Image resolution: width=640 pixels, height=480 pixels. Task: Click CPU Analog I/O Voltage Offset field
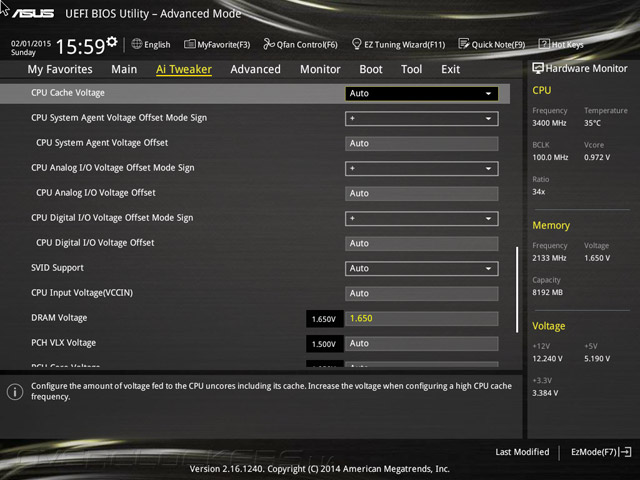pyautogui.click(x=422, y=193)
